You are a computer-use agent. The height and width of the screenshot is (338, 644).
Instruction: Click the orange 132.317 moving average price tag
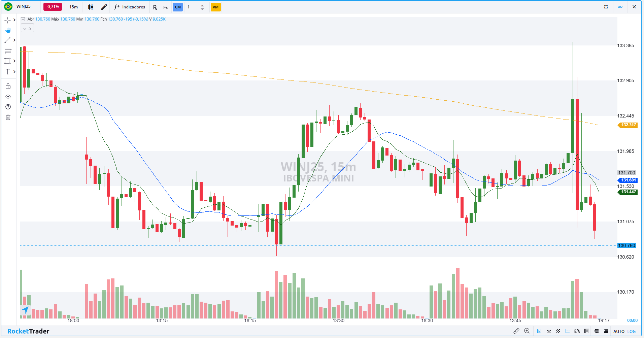tap(628, 125)
